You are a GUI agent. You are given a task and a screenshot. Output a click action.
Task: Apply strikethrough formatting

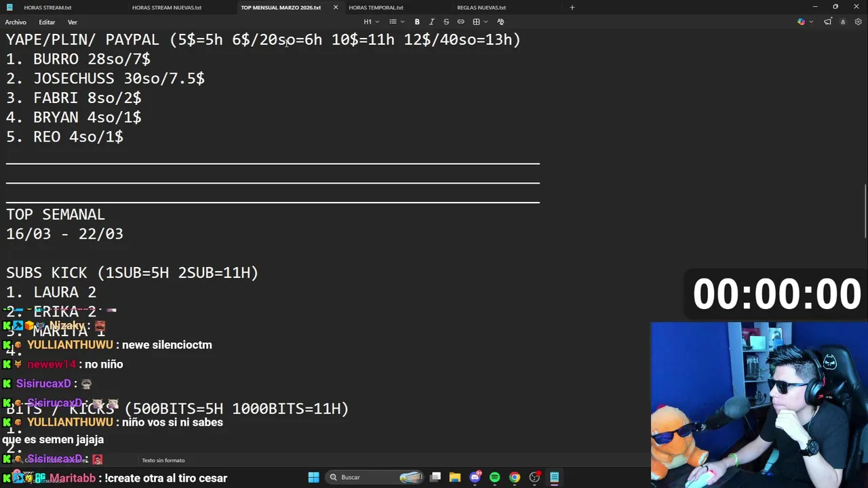point(446,22)
